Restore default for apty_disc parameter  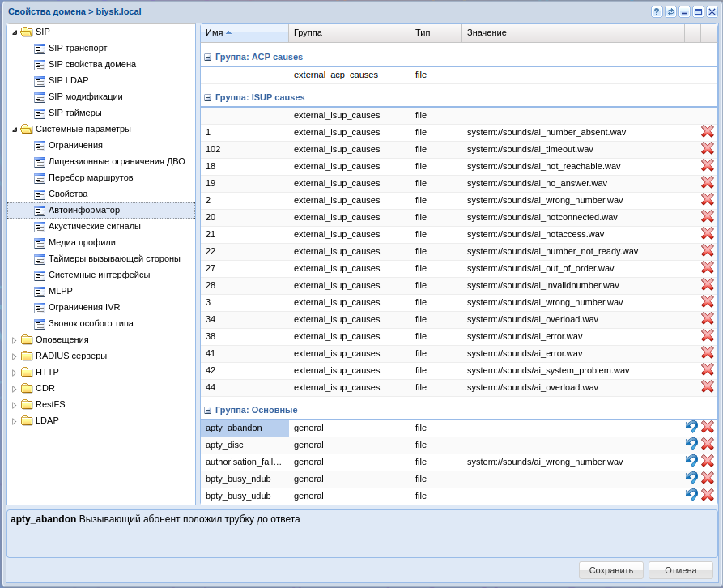[691, 444]
